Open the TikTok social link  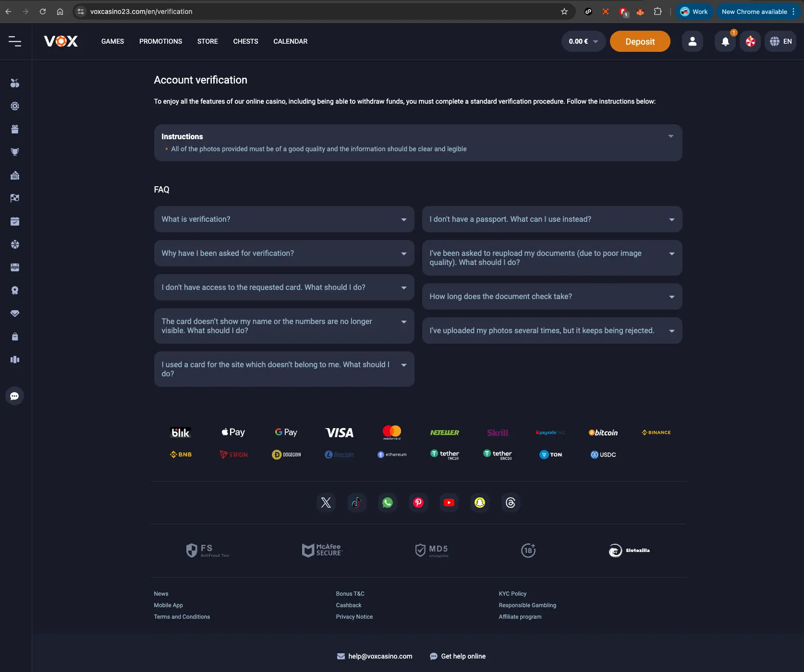tap(357, 503)
